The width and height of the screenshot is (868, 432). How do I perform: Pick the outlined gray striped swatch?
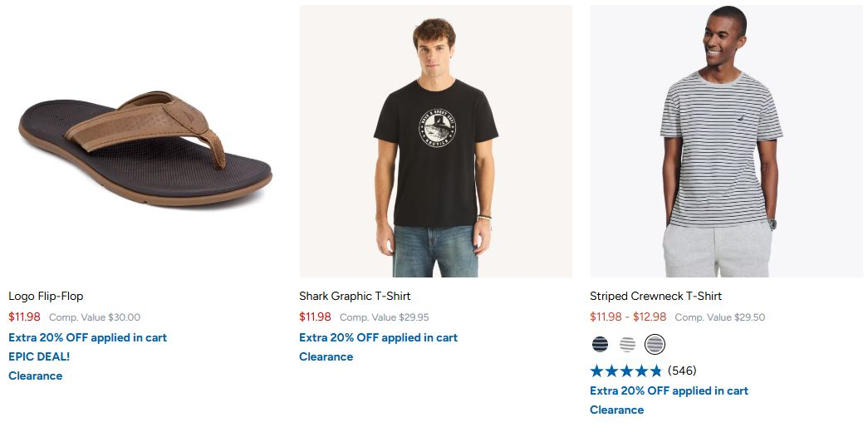[x=655, y=345]
